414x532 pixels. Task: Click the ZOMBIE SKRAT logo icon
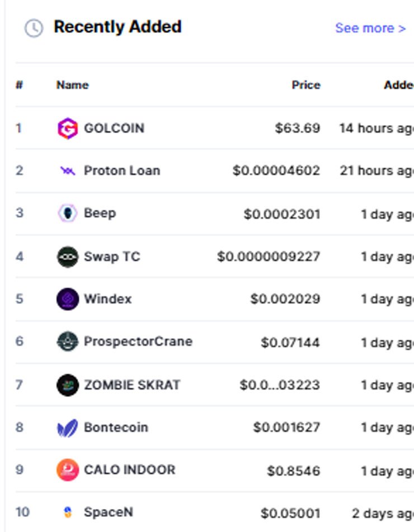[x=68, y=385]
